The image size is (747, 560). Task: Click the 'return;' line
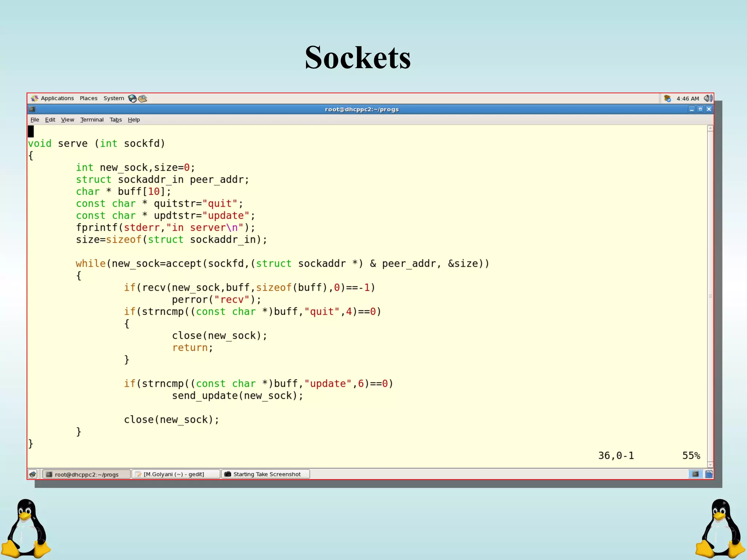pos(193,348)
